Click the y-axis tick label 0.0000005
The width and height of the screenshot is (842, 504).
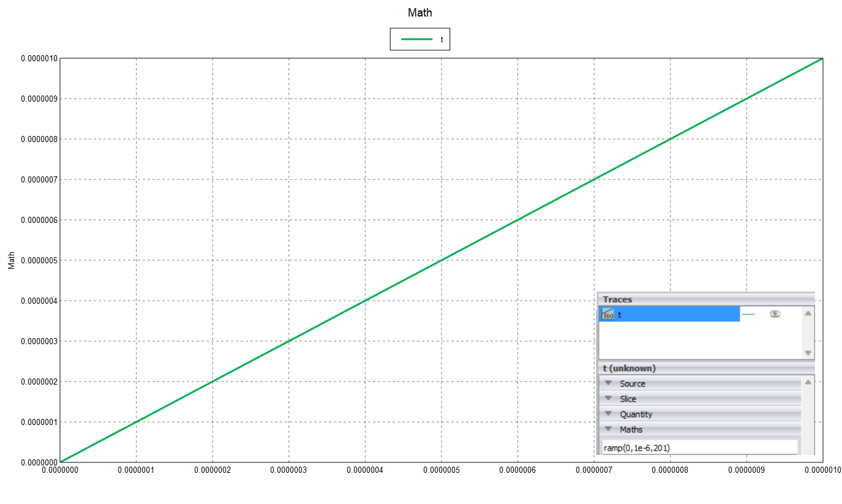(39, 260)
